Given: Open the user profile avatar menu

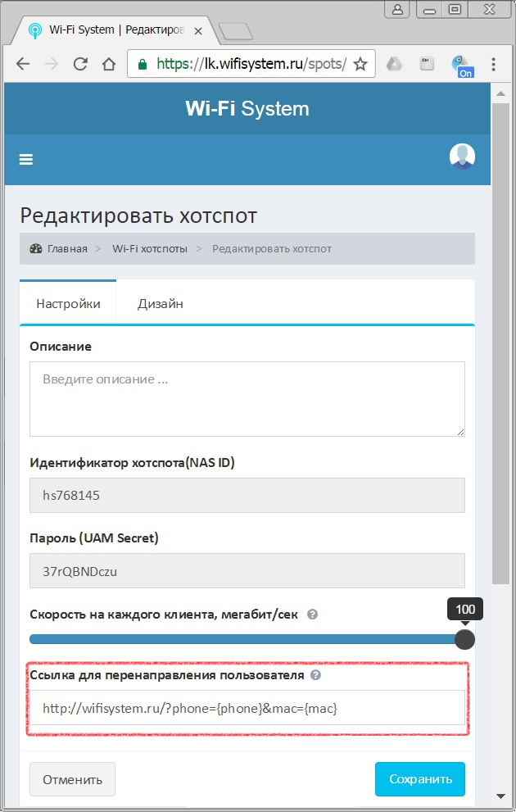Looking at the screenshot, I should point(462,157).
